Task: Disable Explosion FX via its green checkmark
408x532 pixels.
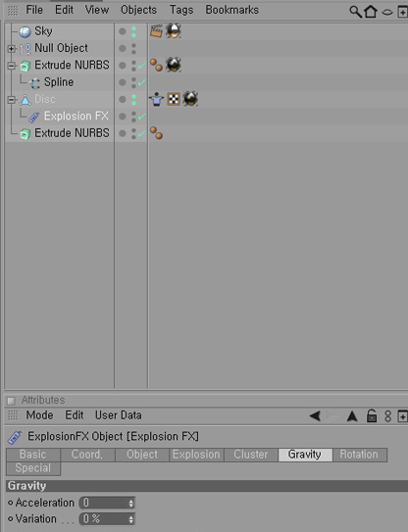Action: (x=141, y=117)
